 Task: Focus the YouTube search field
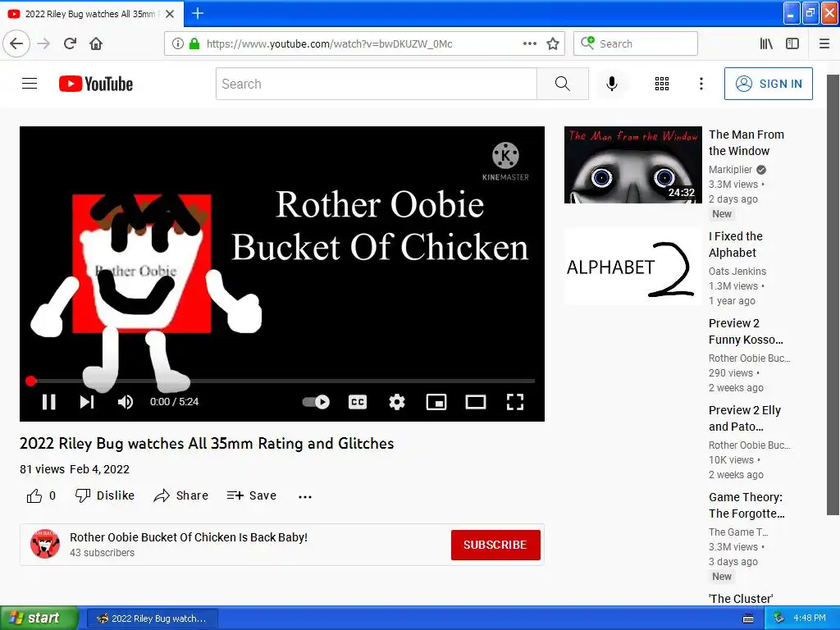376,84
